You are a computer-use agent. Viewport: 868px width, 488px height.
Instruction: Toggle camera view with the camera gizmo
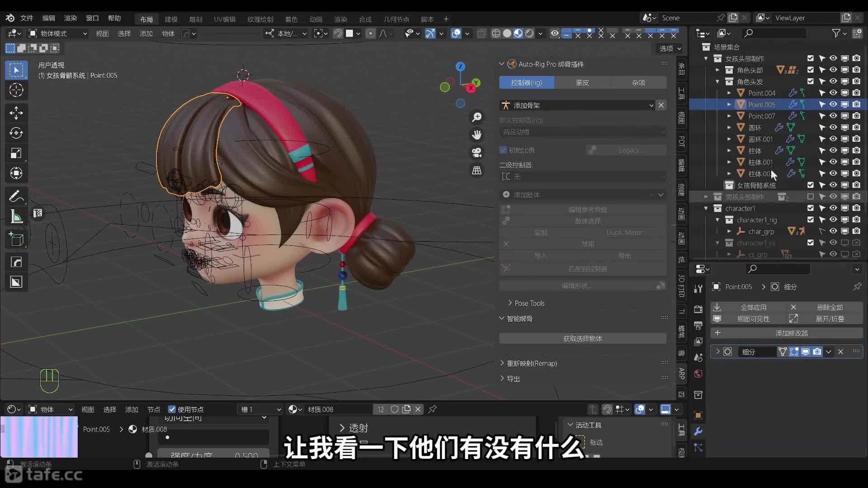tap(476, 152)
